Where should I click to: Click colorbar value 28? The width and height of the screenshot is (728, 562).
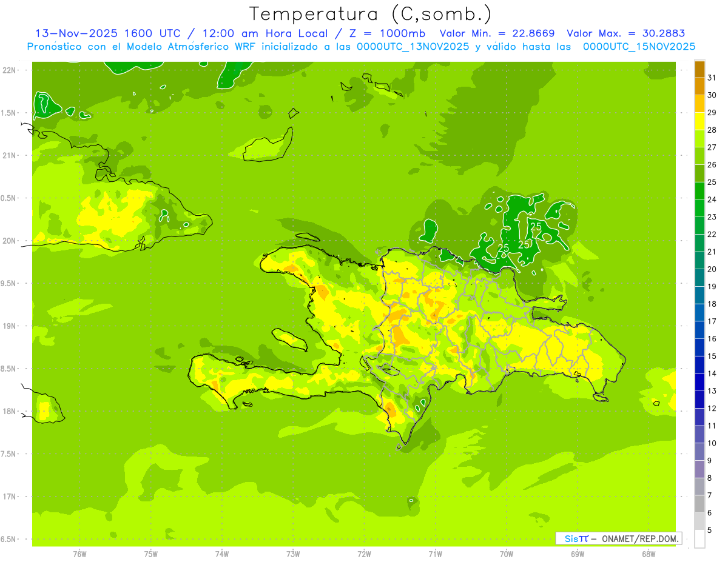point(712,130)
